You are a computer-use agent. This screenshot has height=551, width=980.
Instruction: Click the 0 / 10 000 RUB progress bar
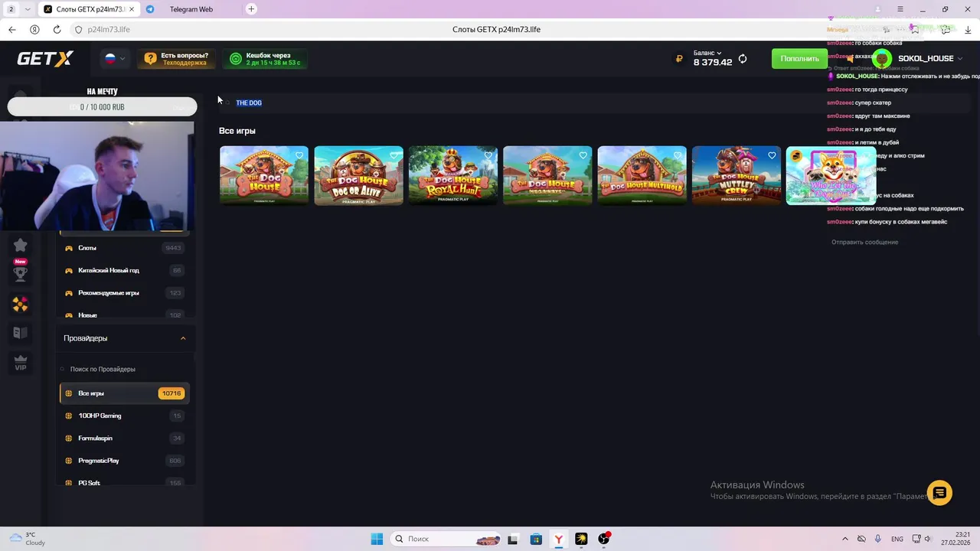(x=102, y=107)
